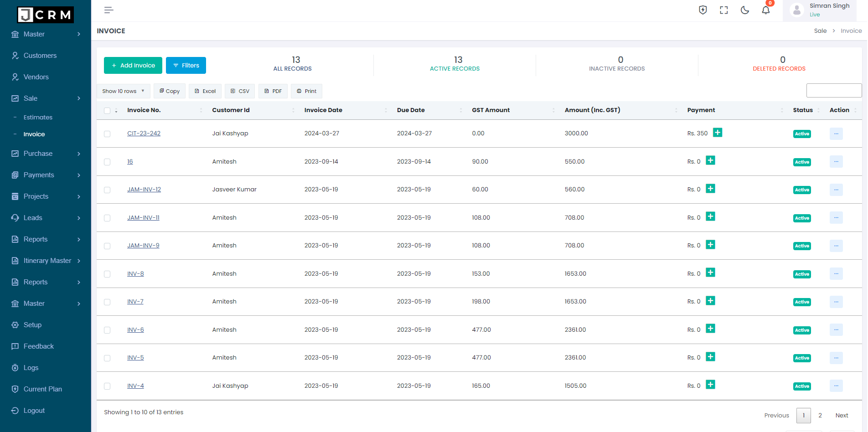Add a payment for invoice CIT-23-242

tap(718, 132)
